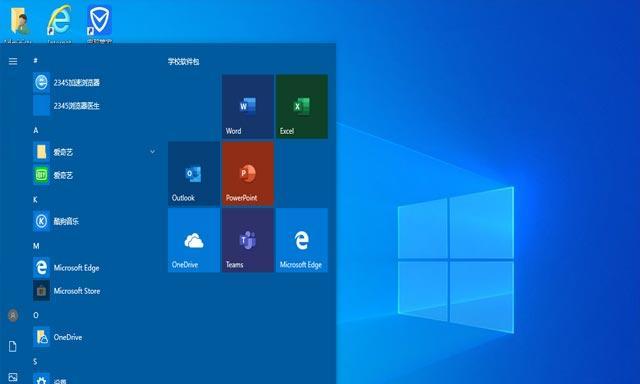Launch the Outlook tile
Viewport: 640px width, 384px height.
[194, 173]
